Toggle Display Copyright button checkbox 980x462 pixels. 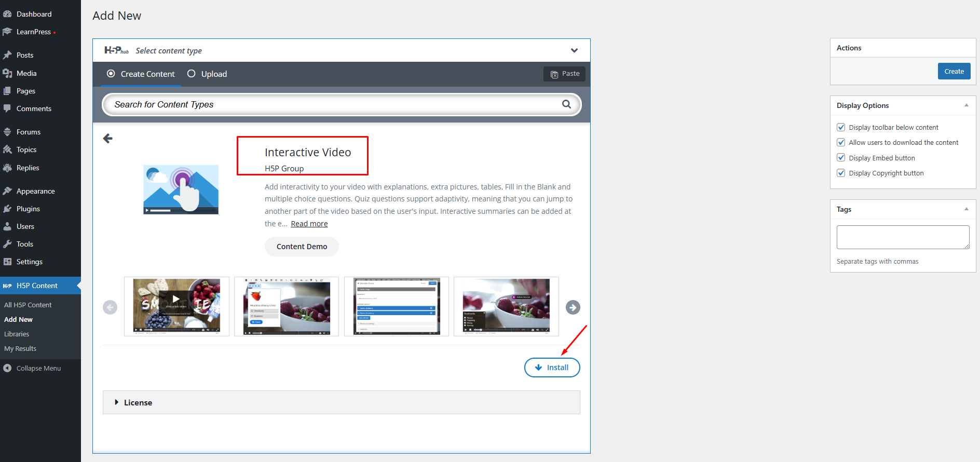(x=841, y=173)
